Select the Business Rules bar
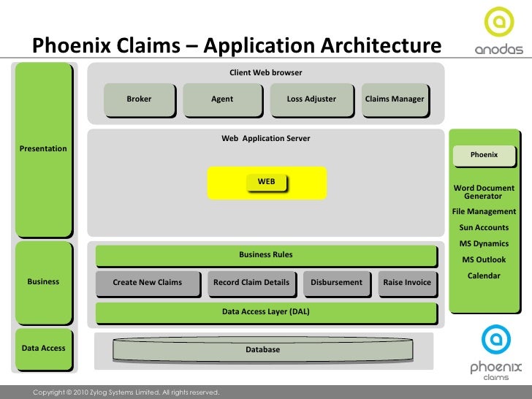The image size is (532, 399). coord(266,256)
